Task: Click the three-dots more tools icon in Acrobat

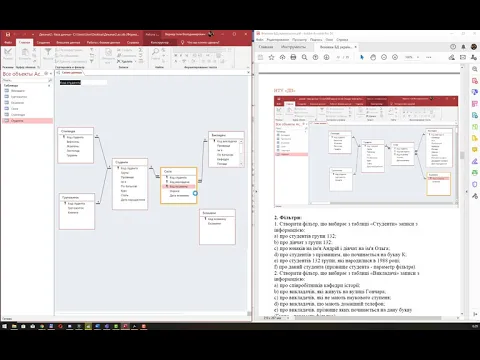Action: pos(429,57)
